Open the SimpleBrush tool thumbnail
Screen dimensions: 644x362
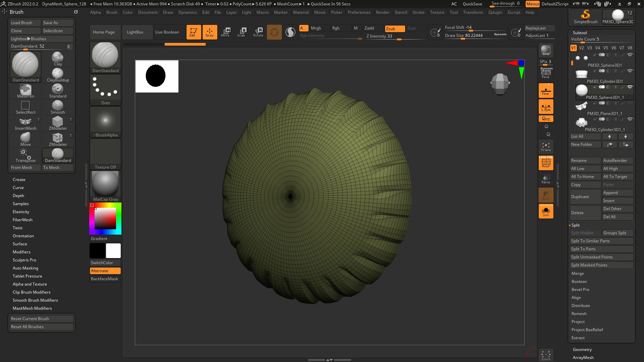[585, 16]
